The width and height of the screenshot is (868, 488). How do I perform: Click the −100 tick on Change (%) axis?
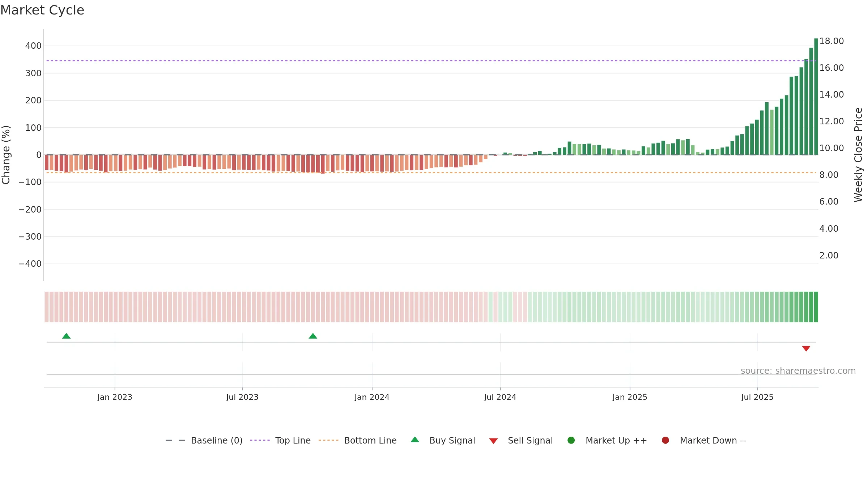[30, 182]
